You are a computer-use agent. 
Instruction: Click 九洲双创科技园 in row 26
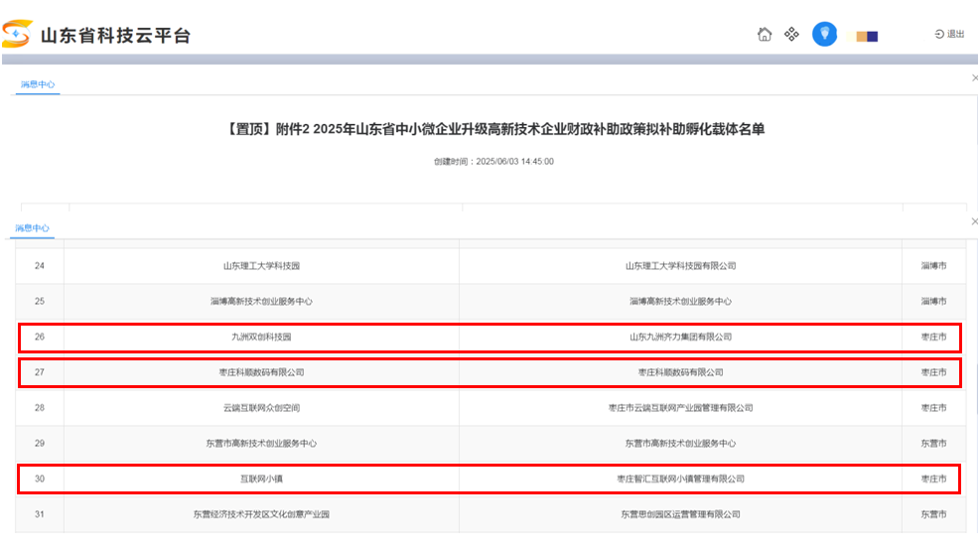tap(261, 338)
